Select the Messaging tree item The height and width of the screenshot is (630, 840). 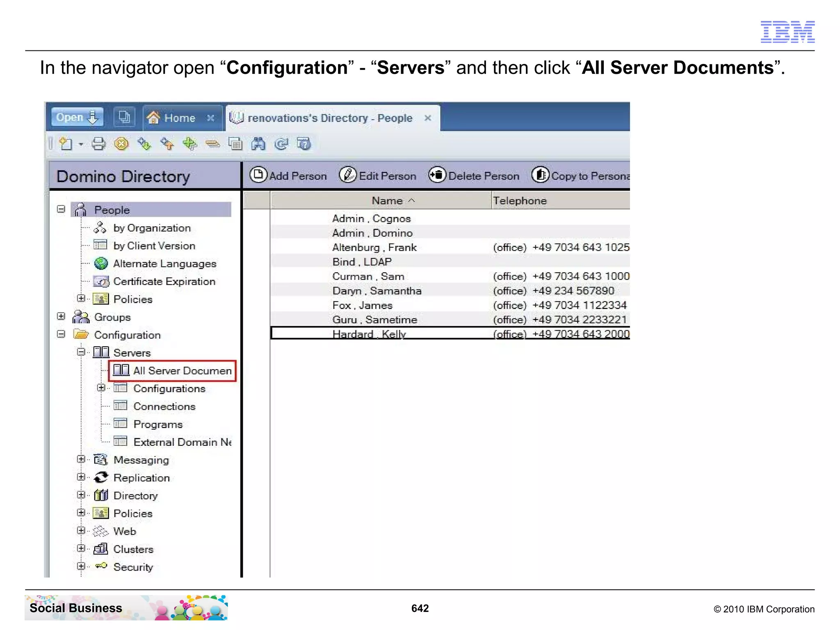pos(141,460)
